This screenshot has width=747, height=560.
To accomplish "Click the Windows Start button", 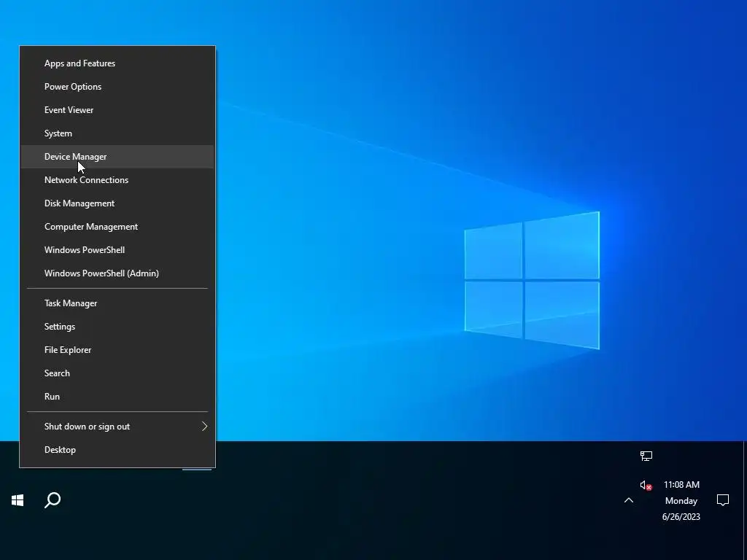I will [x=18, y=500].
